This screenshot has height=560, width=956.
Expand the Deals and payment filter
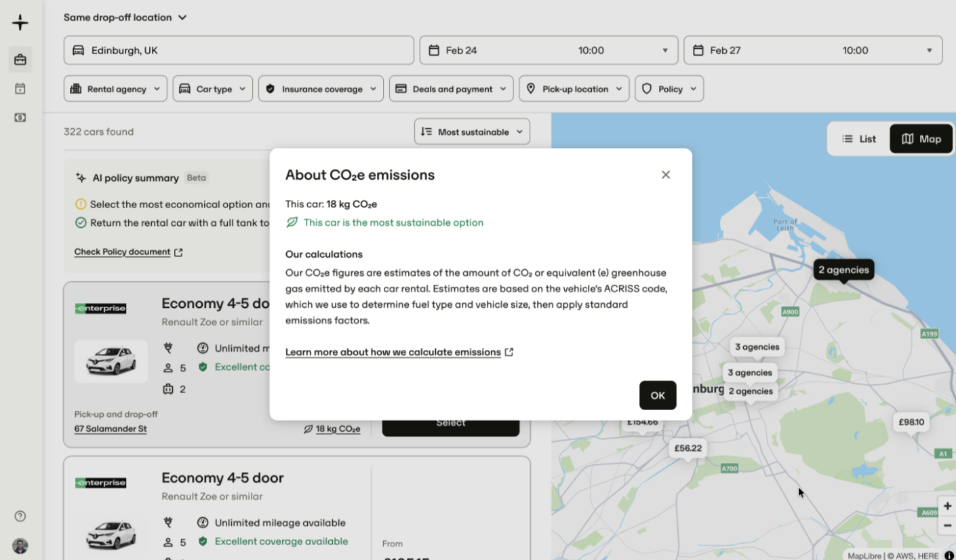pyautogui.click(x=451, y=89)
